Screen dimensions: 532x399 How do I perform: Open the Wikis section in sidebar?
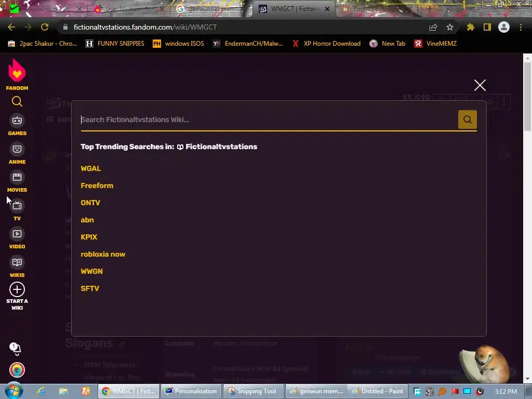click(x=17, y=267)
